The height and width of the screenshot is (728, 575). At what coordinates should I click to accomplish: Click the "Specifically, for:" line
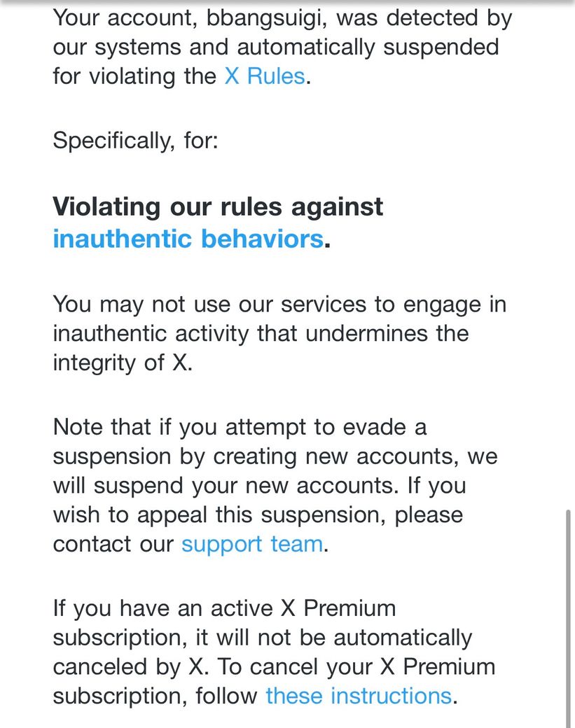[x=135, y=141]
